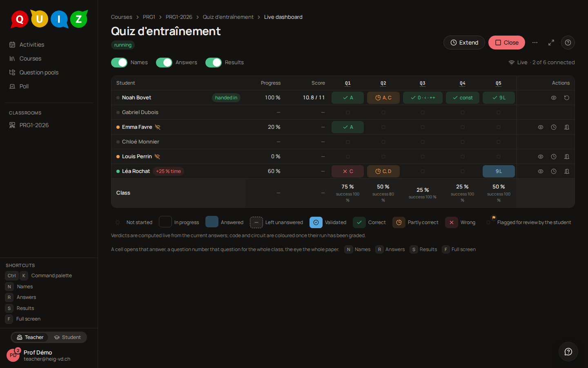The width and height of the screenshot is (588, 368).
Task: Switch to Student mode
Action: tap(67, 337)
